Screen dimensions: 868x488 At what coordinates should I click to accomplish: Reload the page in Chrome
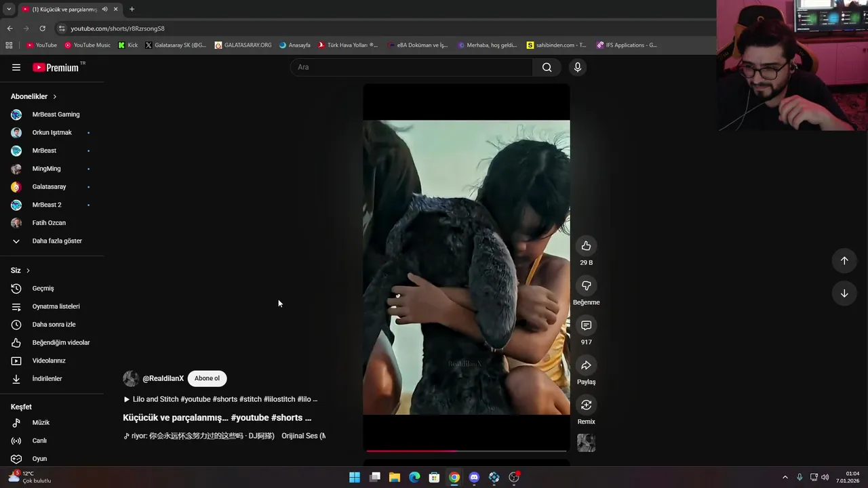(42, 28)
